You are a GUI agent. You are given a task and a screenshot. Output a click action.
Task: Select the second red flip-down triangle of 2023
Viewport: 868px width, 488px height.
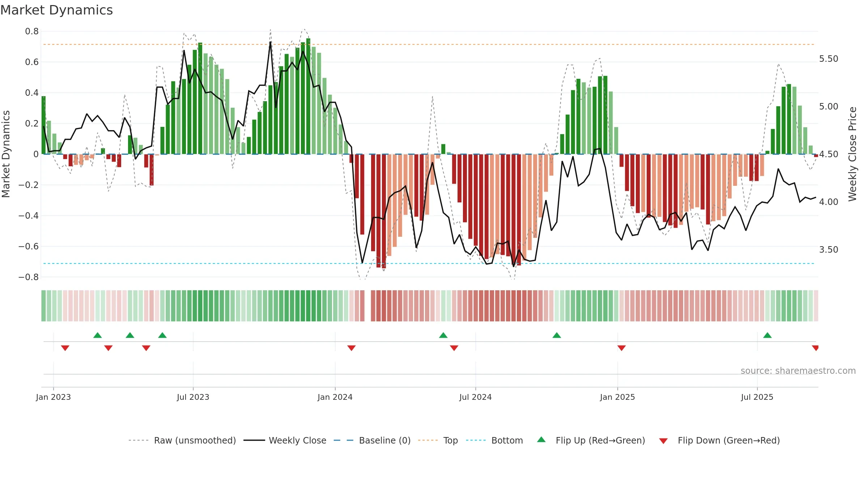(x=109, y=348)
